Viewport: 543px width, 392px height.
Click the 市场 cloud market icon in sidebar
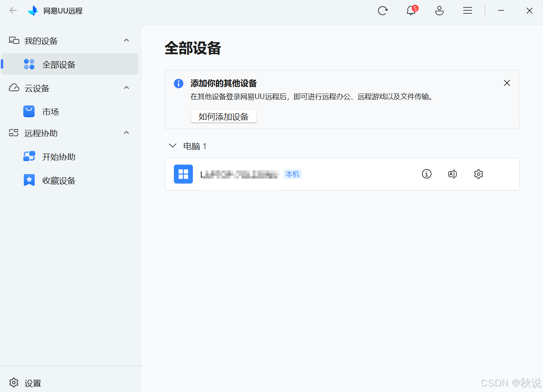(x=29, y=111)
